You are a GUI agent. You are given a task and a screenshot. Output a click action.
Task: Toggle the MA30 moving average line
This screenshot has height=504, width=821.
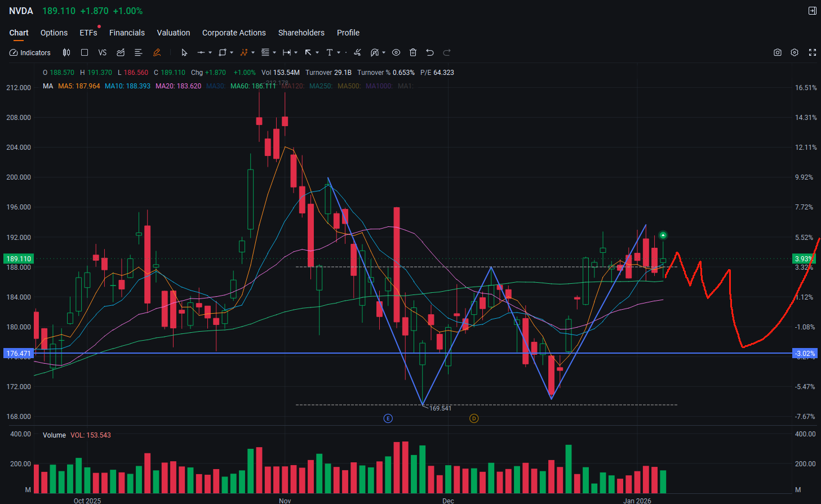click(216, 86)
